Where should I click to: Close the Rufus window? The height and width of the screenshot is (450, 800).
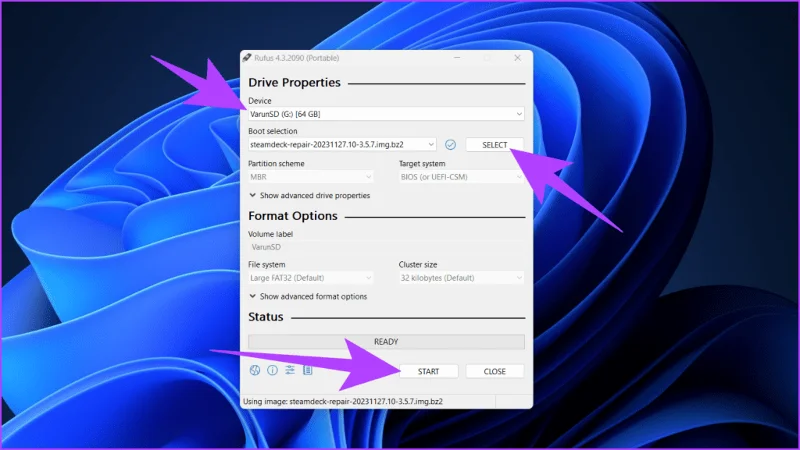[517, 58]
